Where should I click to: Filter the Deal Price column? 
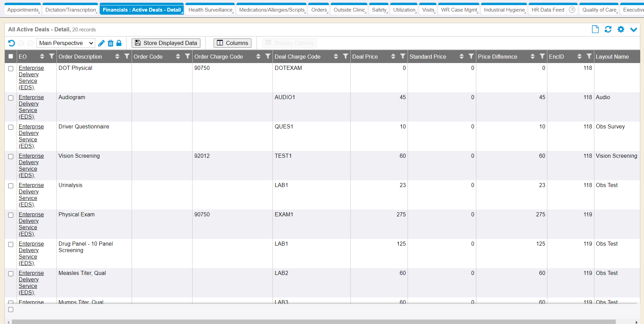(402, 57)
